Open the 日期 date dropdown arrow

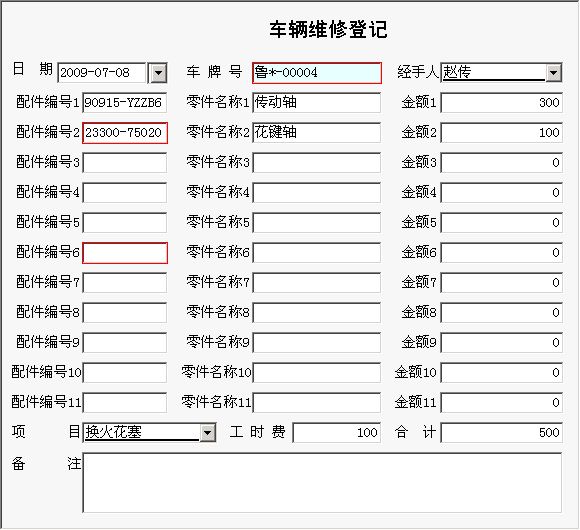158,72
